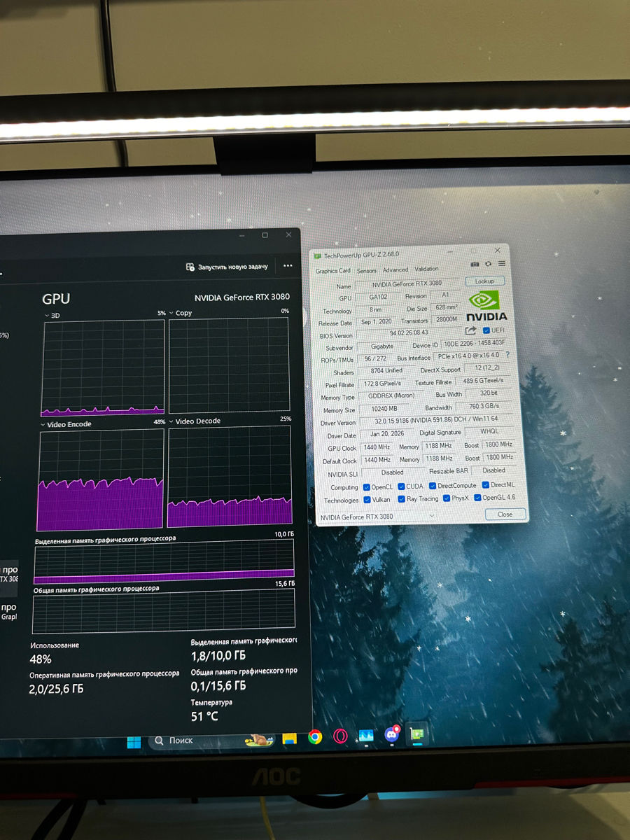The height and width of the screenshot is (840, 630).
Task: Click the BIOS export share icon
Action: click(x=470, y=330)
